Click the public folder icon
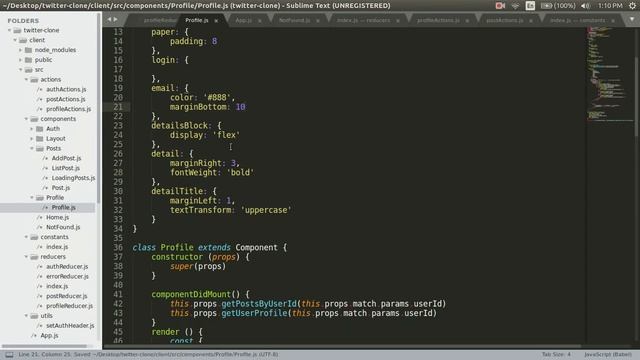640x360 pixels. 28,60
